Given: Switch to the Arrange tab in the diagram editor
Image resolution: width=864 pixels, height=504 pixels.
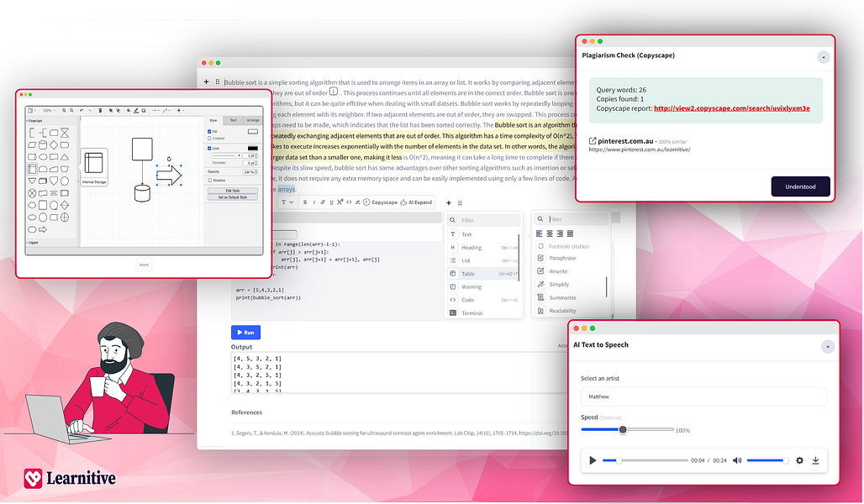Looking at the screenshot, I should pos(253,120).
